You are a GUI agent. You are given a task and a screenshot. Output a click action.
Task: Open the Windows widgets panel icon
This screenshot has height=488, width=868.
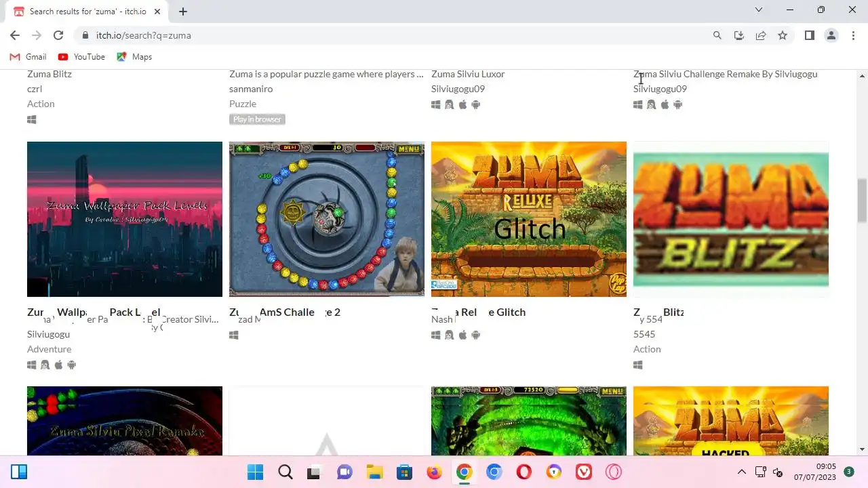pyautogui.click(x=19, y=472)
